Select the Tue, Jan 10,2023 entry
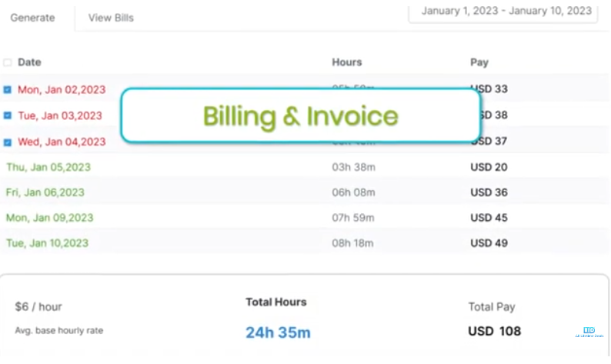Screen dimensions: 611x364 point(47,243)
